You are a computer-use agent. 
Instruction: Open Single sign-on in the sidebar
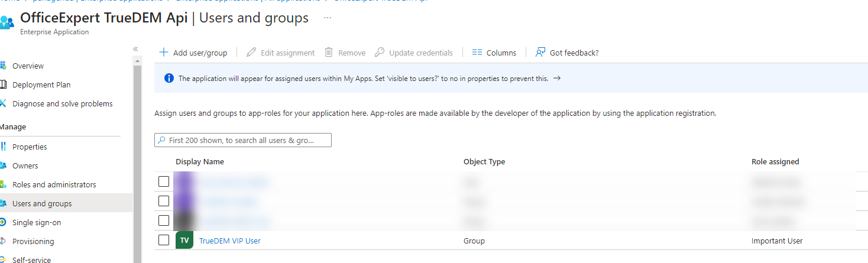pos(37,222)
